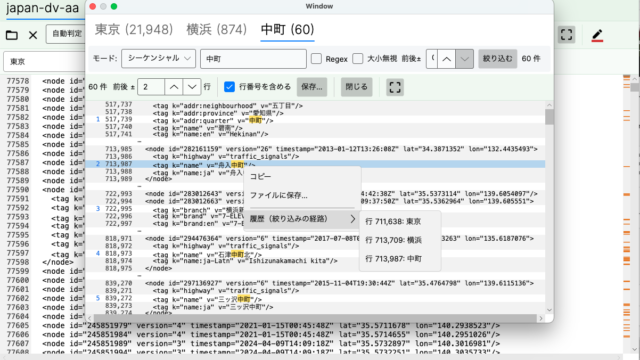Click 自動判定 button in main window
This screenshot has width=640, height=360.
[x=67, y=34]
